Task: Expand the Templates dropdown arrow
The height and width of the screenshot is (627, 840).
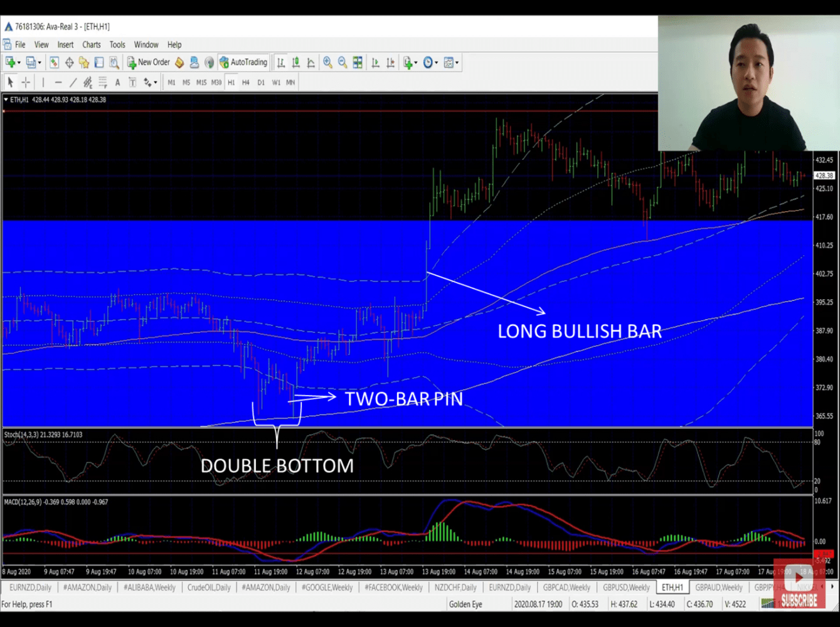Action: pos(457,63)
